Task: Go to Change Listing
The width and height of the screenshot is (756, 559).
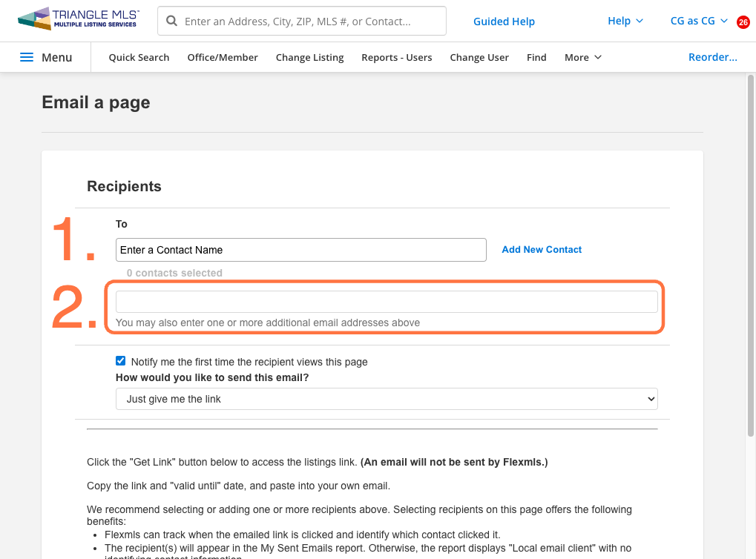Action: click(x=309, y=57)
